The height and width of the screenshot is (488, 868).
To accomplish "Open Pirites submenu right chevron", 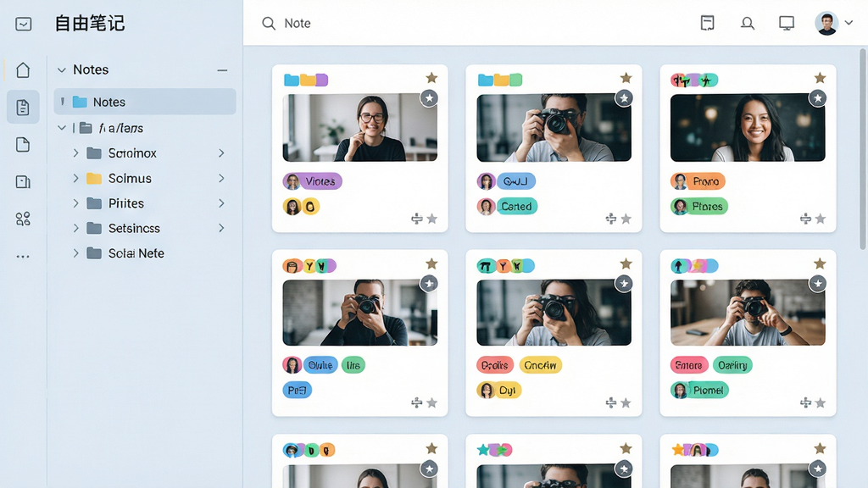I will (x=221, y=203).
